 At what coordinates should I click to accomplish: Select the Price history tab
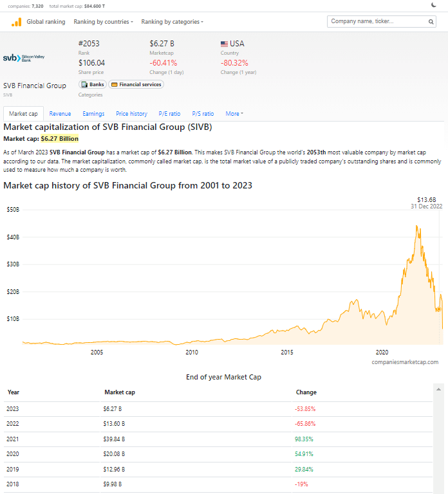(x=131, y=114)
